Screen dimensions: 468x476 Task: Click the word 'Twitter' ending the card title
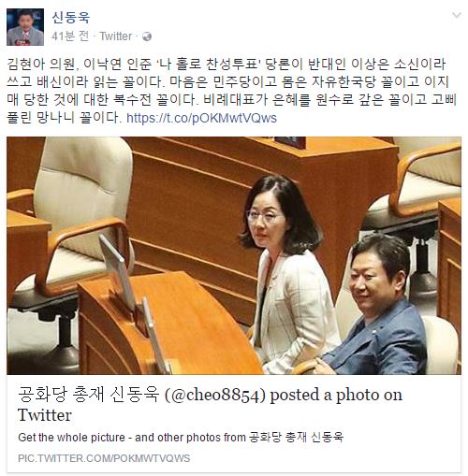[x=45, y=415]
